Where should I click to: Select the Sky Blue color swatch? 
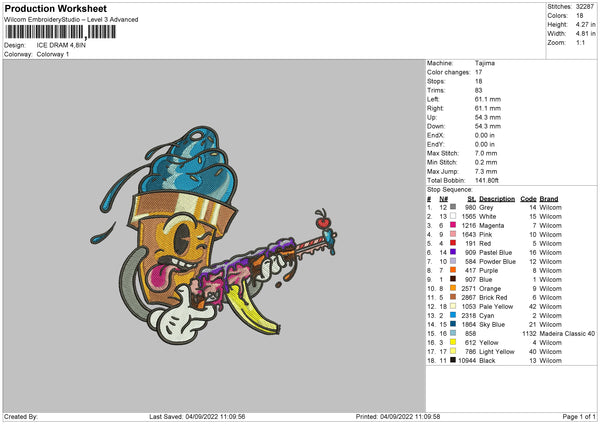tap(453, 324)
